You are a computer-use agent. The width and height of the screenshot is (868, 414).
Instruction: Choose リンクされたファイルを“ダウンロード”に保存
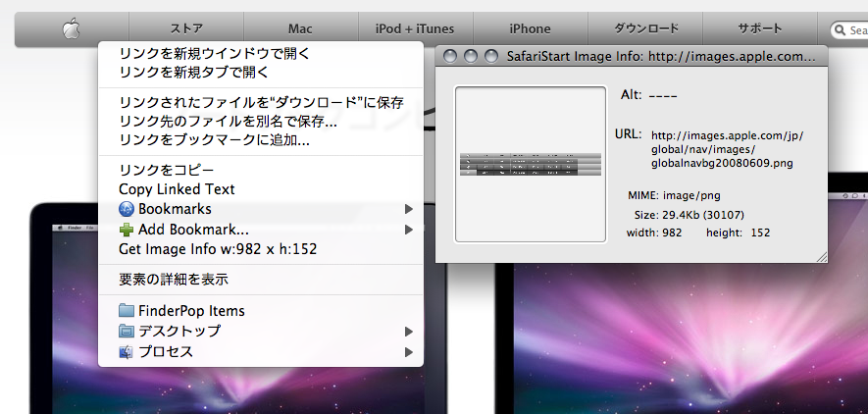click(260, 102)
